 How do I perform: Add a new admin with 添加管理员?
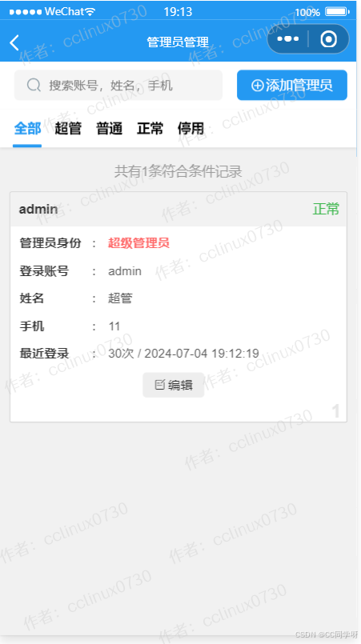292,85
